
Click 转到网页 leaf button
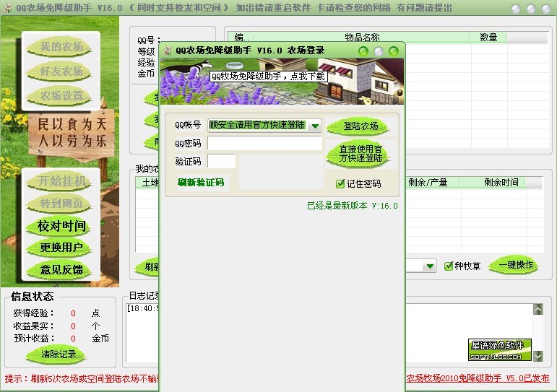click(x=61, y=204)
